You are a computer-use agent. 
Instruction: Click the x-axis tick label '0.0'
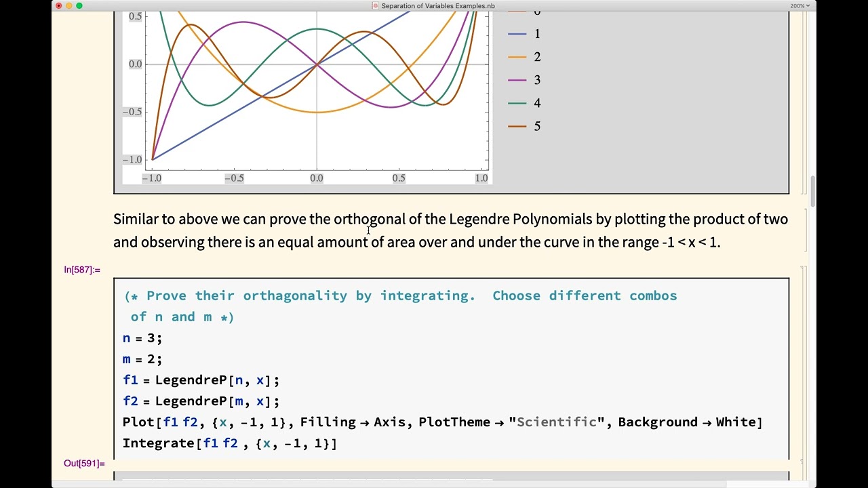(317, 178)
